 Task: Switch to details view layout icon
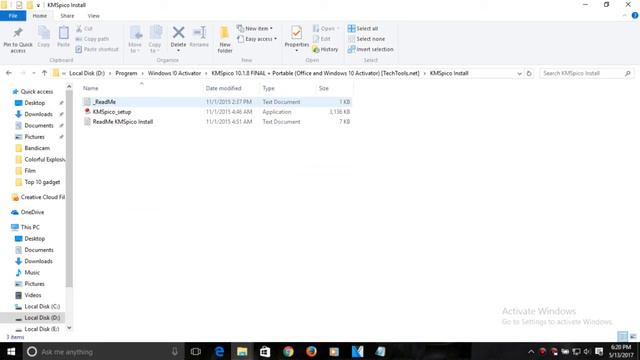(622, 336)
